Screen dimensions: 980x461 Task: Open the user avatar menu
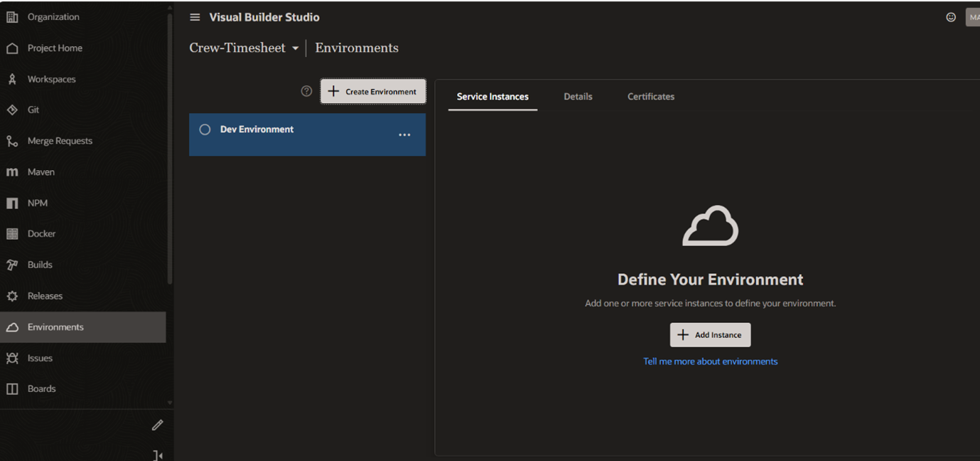point(972,17)
